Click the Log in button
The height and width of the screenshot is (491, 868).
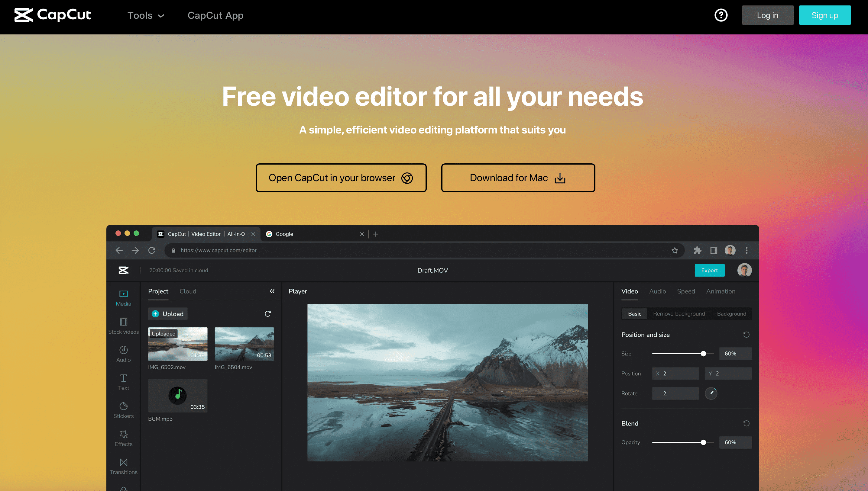point(767,15)
